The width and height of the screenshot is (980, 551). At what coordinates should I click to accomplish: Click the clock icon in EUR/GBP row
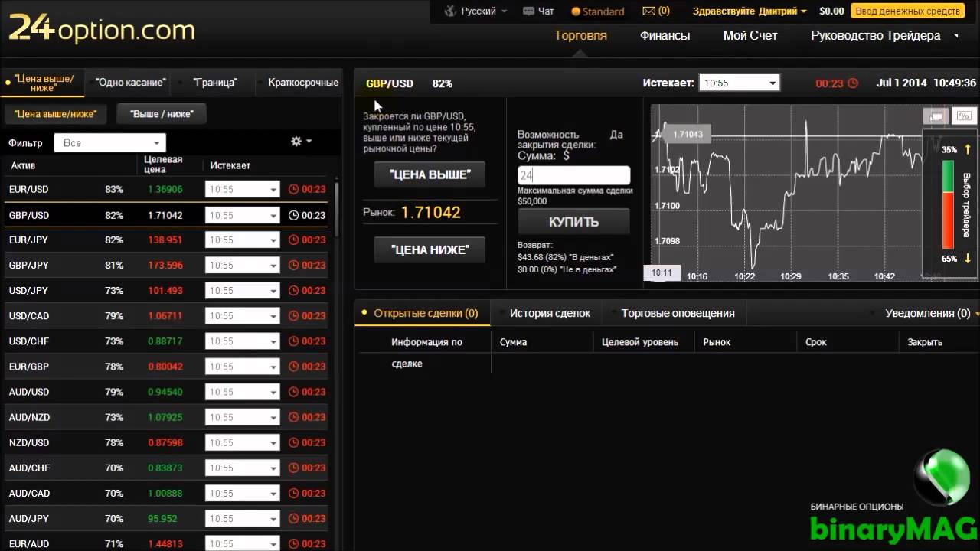[294, 367]
